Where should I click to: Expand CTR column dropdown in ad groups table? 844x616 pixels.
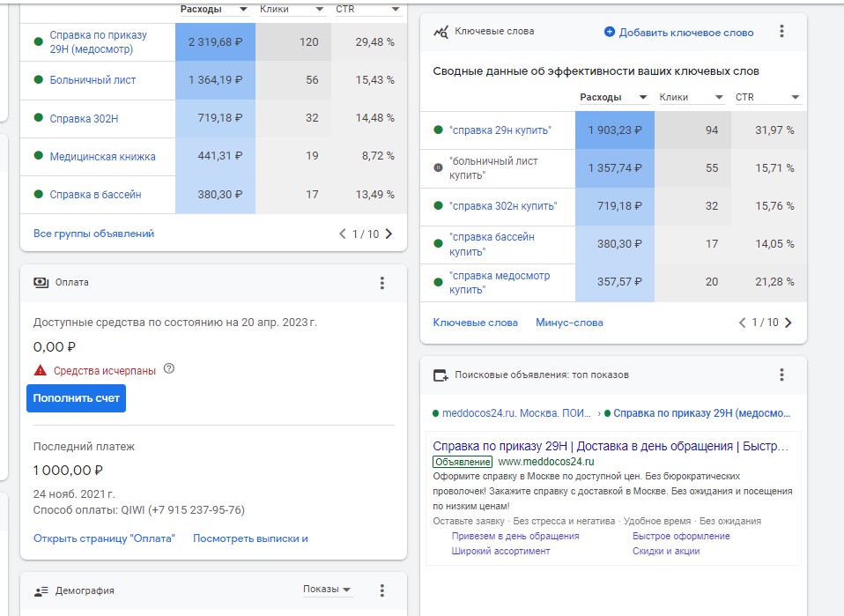pyautogui.click(x=396, y=9)
